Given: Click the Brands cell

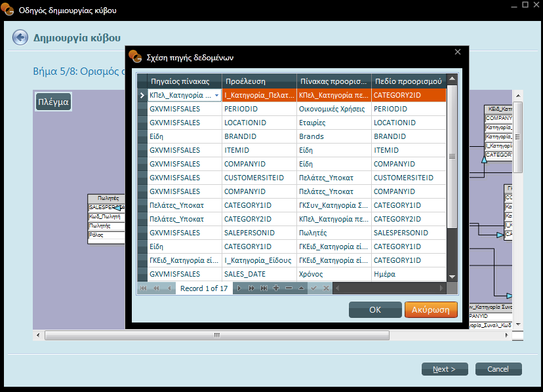Looking at the screenshot, I should coord(334,136).
